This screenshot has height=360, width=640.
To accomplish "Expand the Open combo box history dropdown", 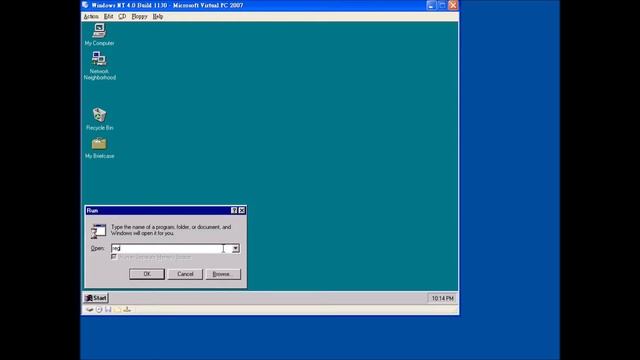I will coord(236,249).
